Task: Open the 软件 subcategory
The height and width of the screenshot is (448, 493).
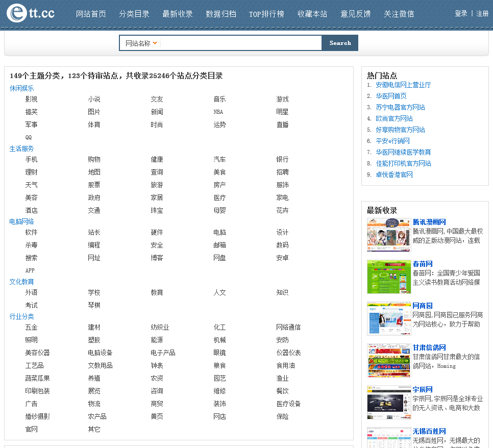Action: click(32, 232)
